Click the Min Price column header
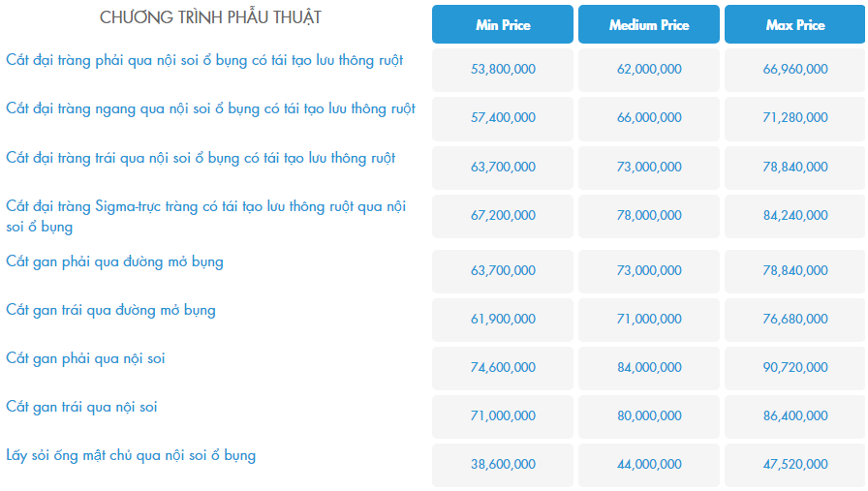This screenshot has width=868, height=491. tap(503, 25)
